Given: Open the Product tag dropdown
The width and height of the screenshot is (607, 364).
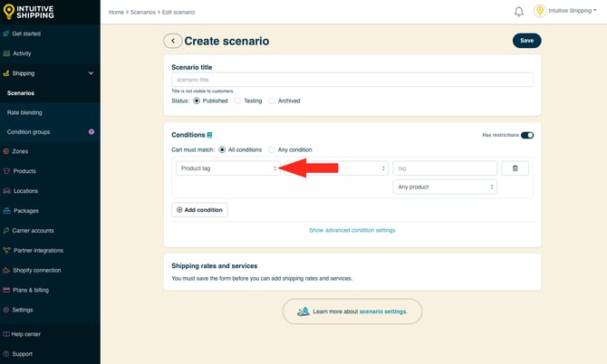Looking at the screenshot, I should tap(227, 168).
